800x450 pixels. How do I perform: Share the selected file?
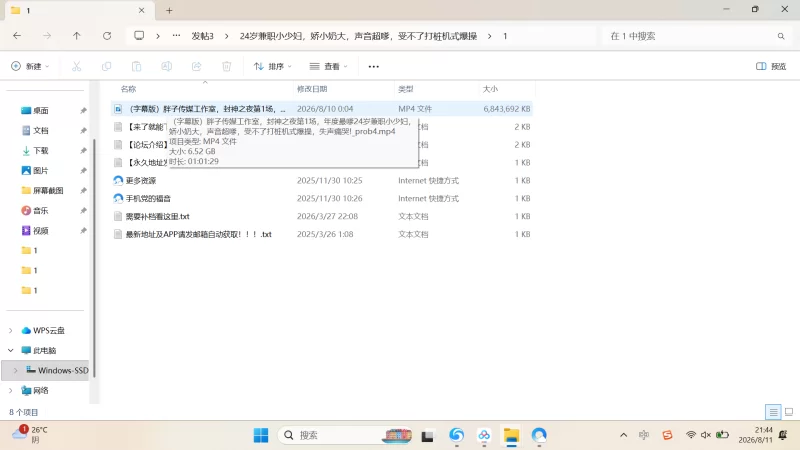click(196, 66)
